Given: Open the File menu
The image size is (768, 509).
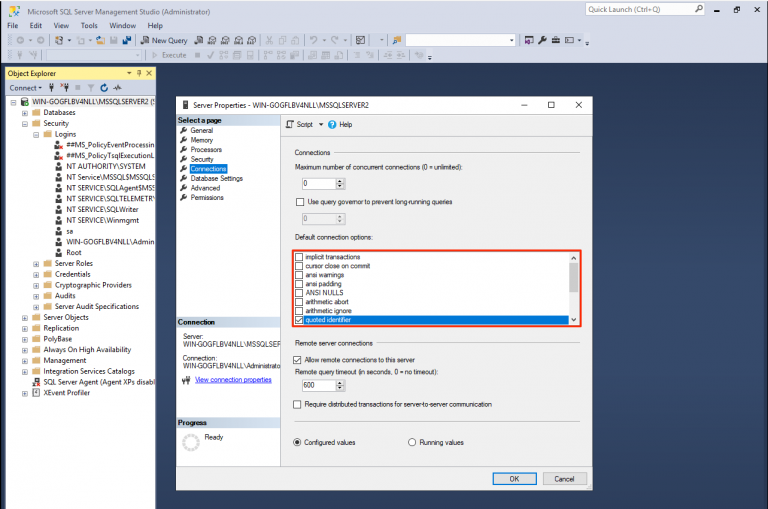Looking at the screenshot, I should pos(13,25).
